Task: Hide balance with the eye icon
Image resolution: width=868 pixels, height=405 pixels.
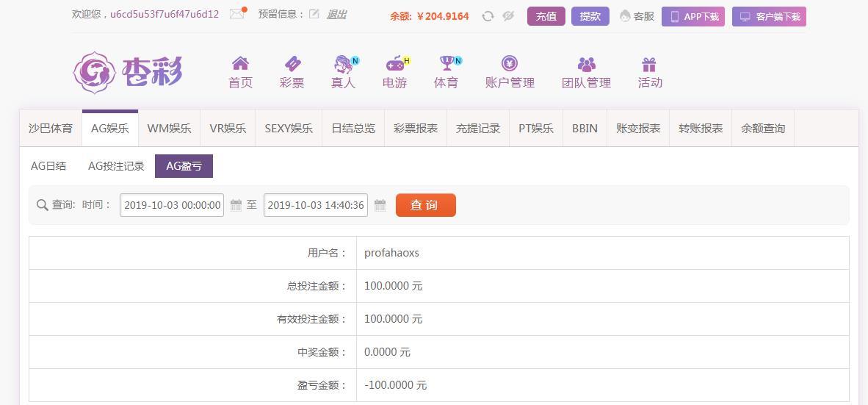Action: pos(508,16)
